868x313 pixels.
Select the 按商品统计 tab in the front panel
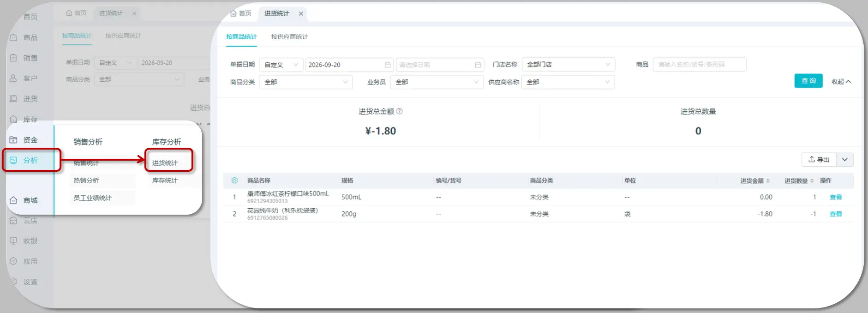click(x=241, y=36)
